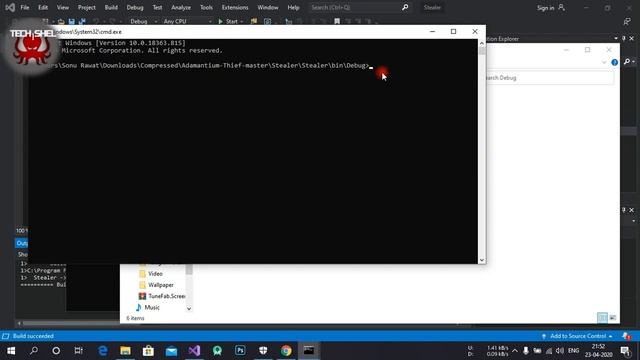
Task: Select the TuneFab.Screen item in File Explorer
Action: (x=162, y=296)
